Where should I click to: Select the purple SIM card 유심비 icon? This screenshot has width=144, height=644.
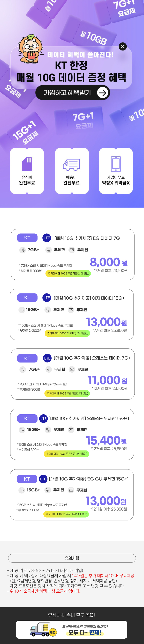pyautogui.click(x=27, y=164)
